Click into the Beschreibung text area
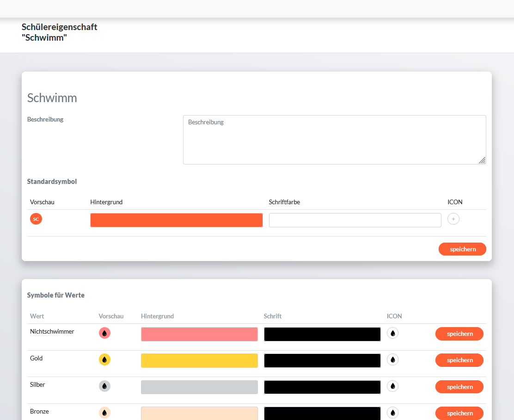The width and height of the screenshot is (514, 420). [x=334, y=140]
